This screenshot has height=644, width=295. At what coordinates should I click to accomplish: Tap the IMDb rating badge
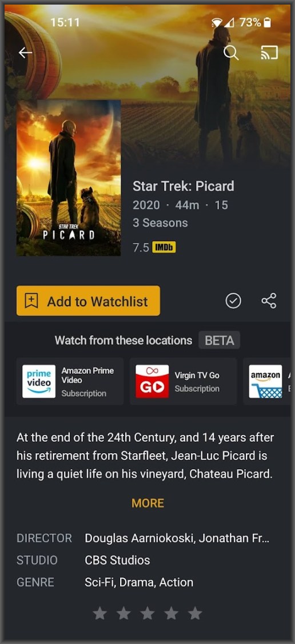pyautogui.click(x=164, y=247)
